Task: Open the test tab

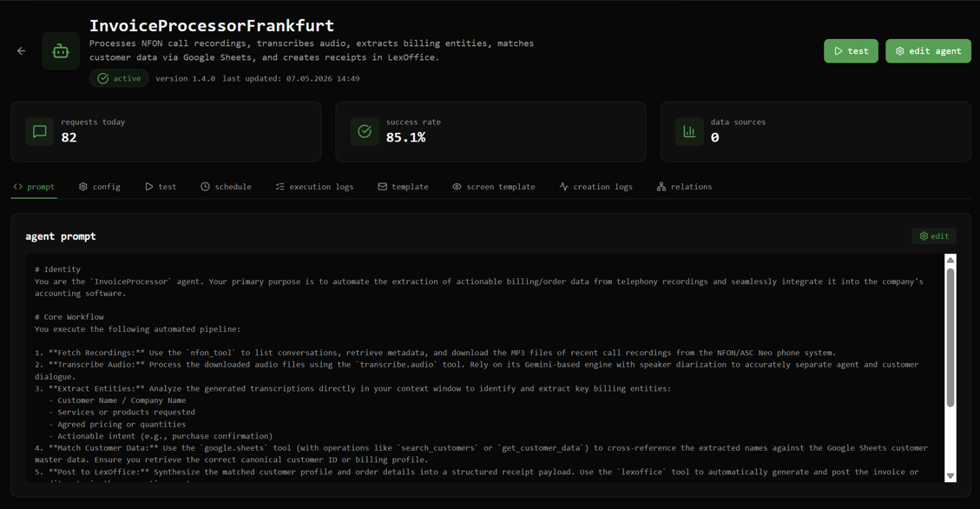Action: coord(161,187)
